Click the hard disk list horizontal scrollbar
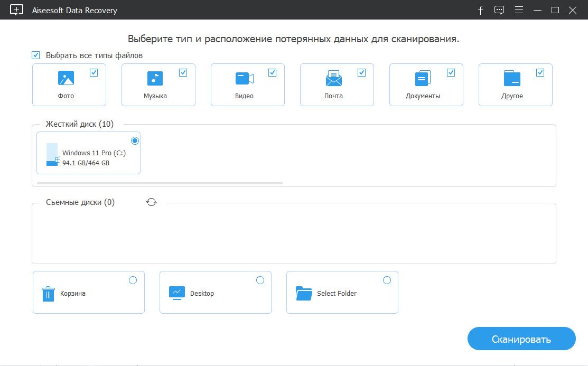The height and width of the screenshot is (366, 588). 160,183
